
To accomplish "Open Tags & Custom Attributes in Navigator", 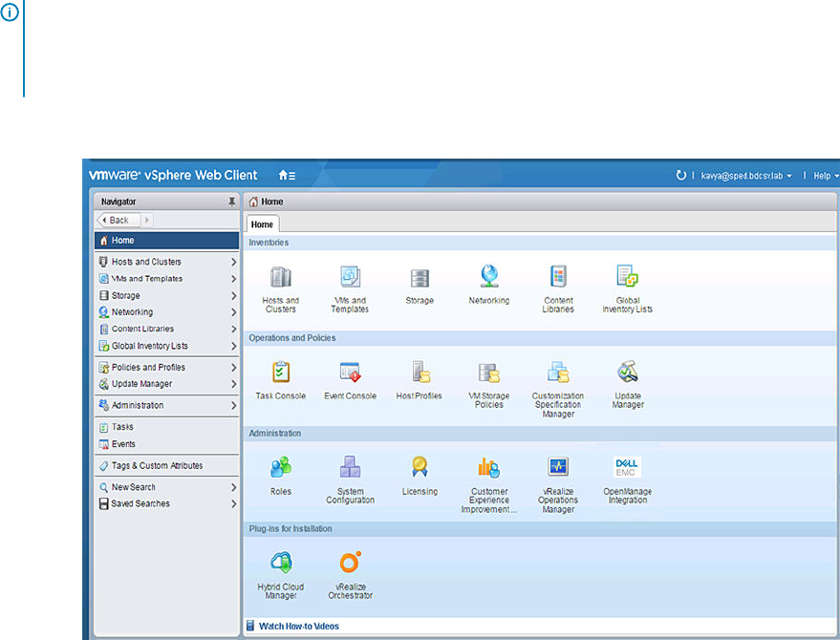I will pyautogui.click(x=166, y=466).
